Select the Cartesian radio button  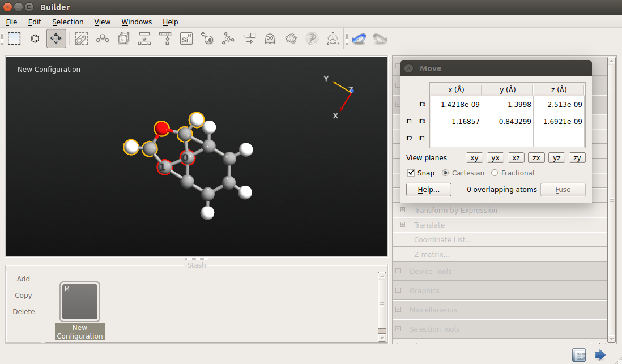(445, 173)
